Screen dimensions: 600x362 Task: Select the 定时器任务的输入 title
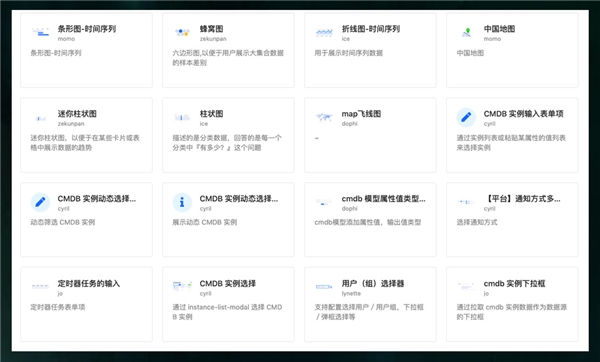pyautogui.click(x=89, y=284)
